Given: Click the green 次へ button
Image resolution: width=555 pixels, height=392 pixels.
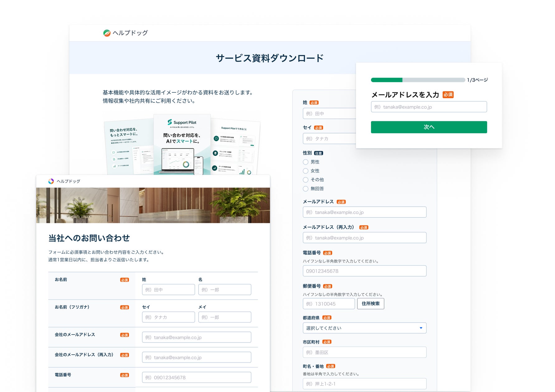Looking at the screenshot, I should click(429, 127).
